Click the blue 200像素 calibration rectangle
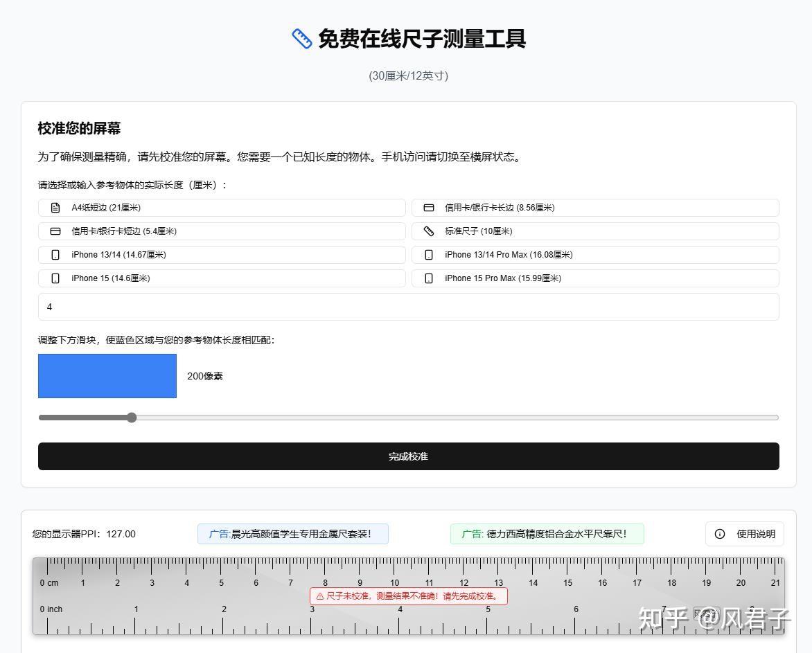The image size is (812, 653). point(107,376)
